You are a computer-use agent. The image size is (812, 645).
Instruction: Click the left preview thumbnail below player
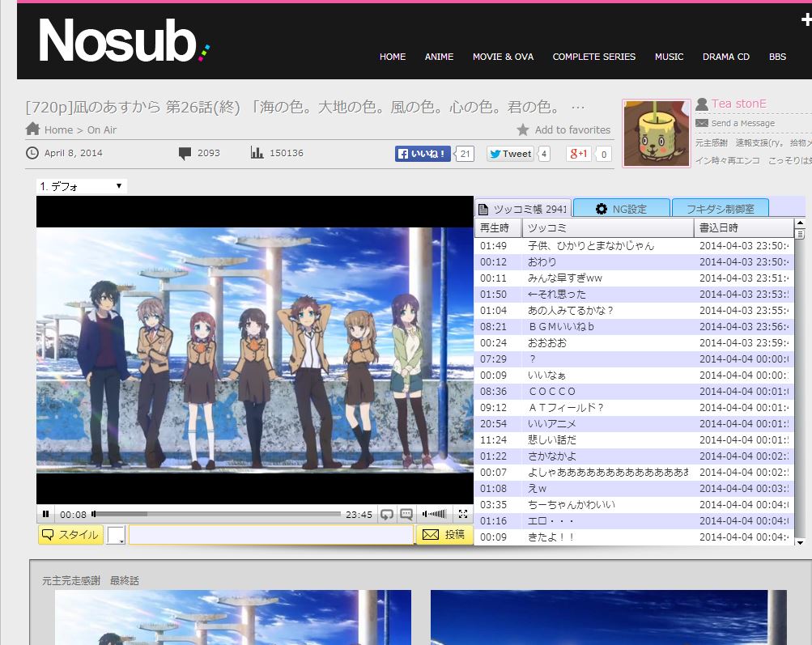click(x=233, y=617)
